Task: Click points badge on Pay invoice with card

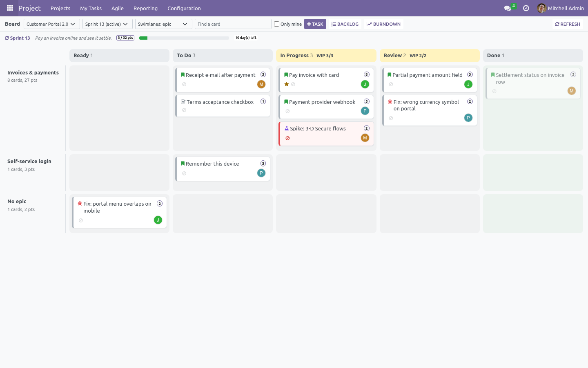Action: point(367,74)
